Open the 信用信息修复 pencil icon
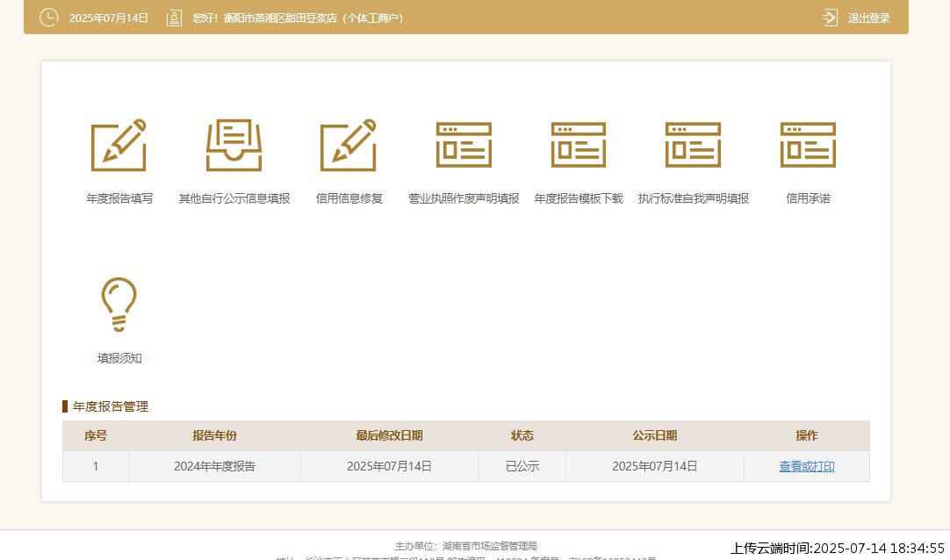 pyautogui.click(x=349, y=146)
